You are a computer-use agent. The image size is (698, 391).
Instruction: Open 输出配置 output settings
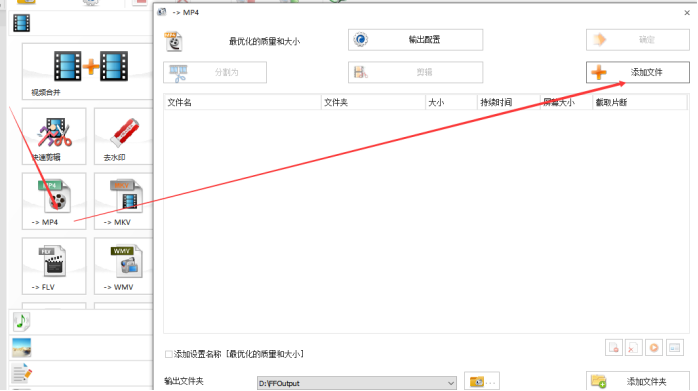pyautogui.click(x=415, y=40)
